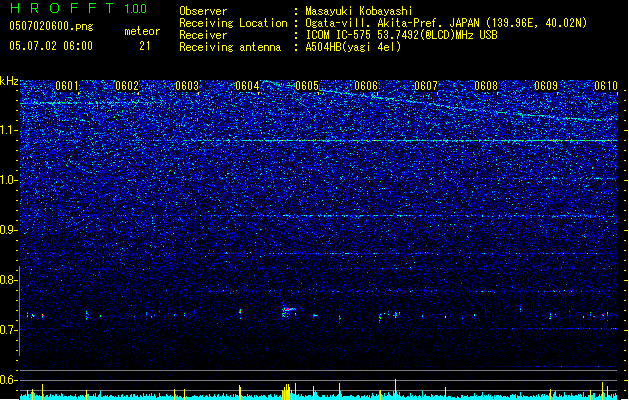629x400 pixels.
Task: Select the observer name Masayuki Kobayashi
Action: [x=359, y=11]
